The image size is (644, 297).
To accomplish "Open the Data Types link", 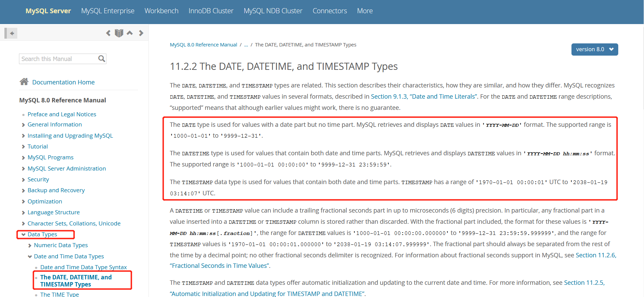I will tap(42, 234).
